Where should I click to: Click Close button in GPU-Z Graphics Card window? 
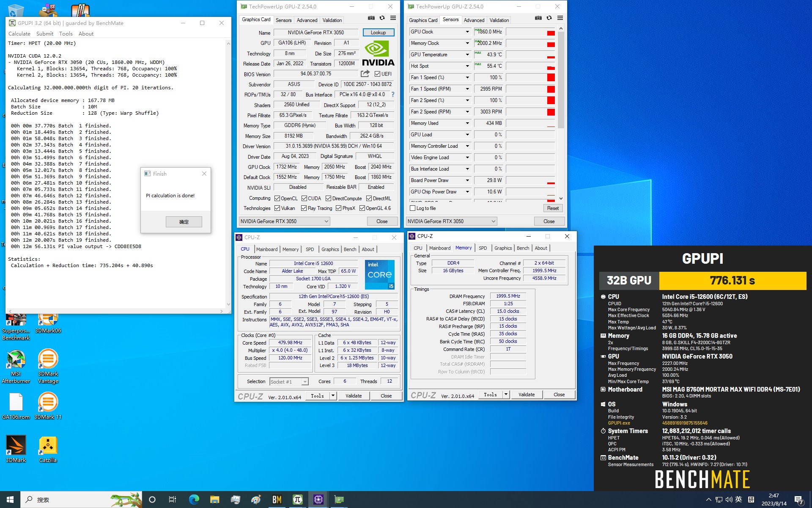(x=382, y=221)
